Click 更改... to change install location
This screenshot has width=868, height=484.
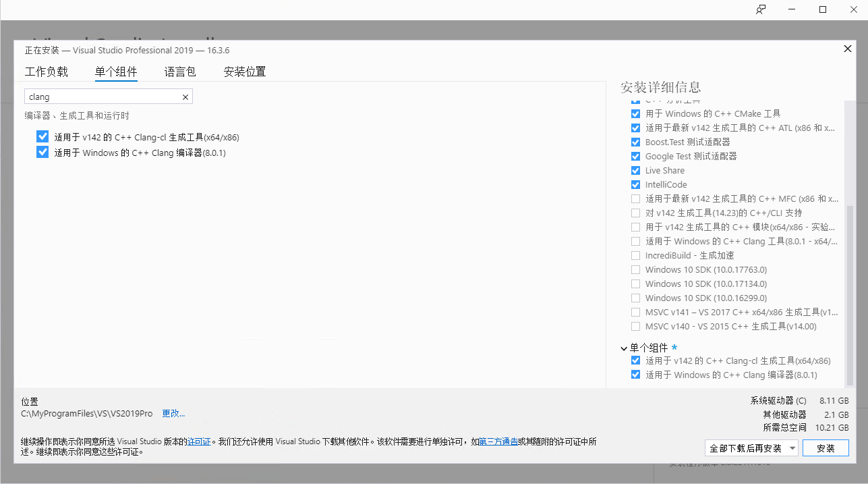[173, 413]
